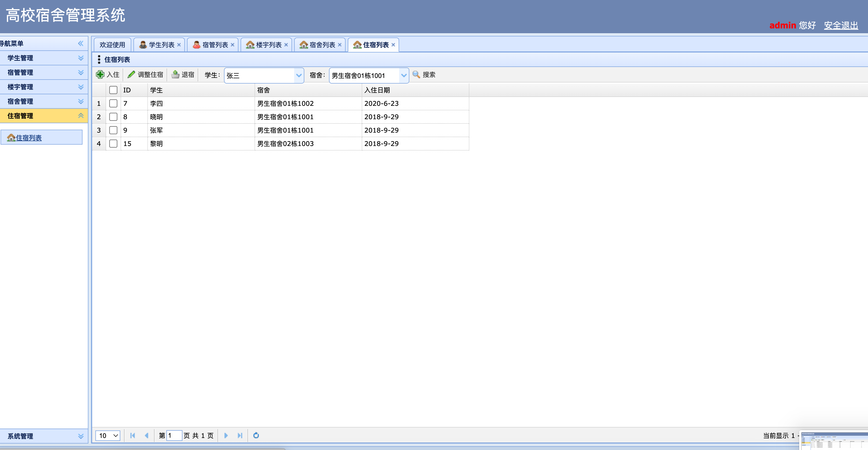Viewport: 868px width, 450px height.
Task: Check the box for student 李四 row
Action: [113, 103]
